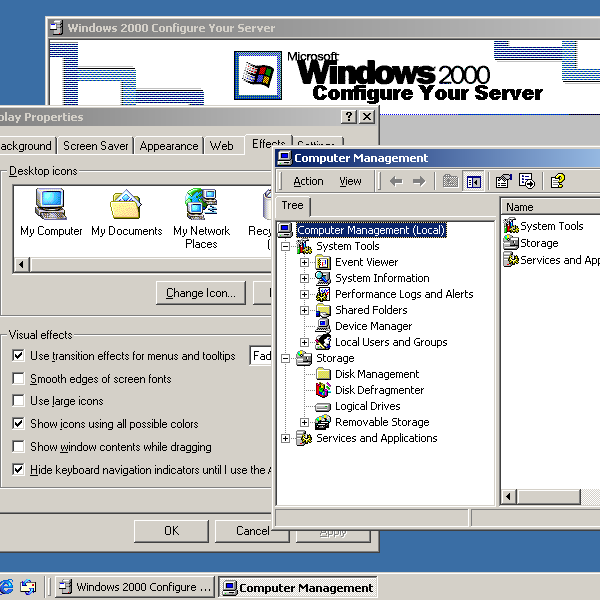This screenshot has height=600, width=600.
Task: Switch to the Screen Saver tab
Action: click(95, 146)
